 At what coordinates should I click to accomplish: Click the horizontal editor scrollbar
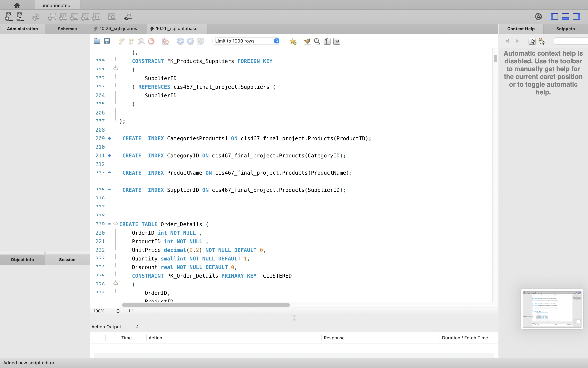(206, 305)
